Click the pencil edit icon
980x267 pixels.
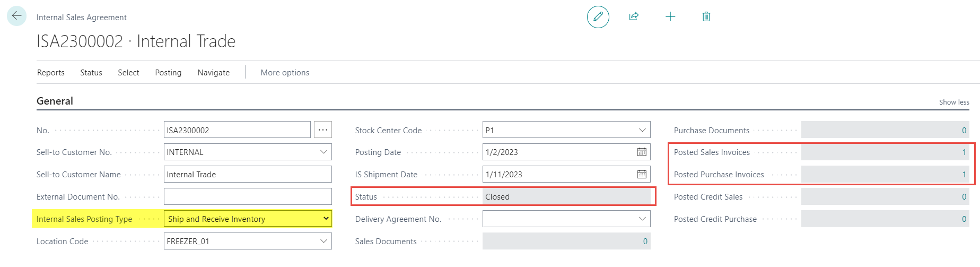pos(598,17)
